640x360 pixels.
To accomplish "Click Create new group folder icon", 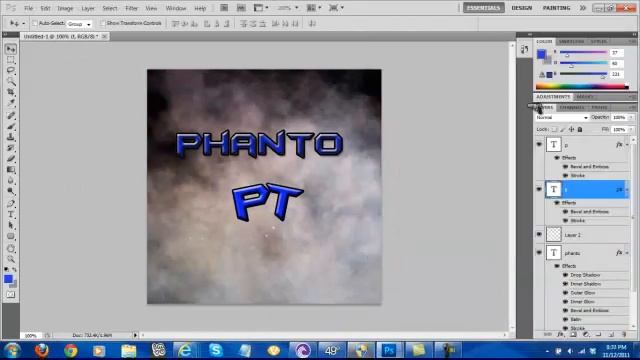I will tap(598, 334).
